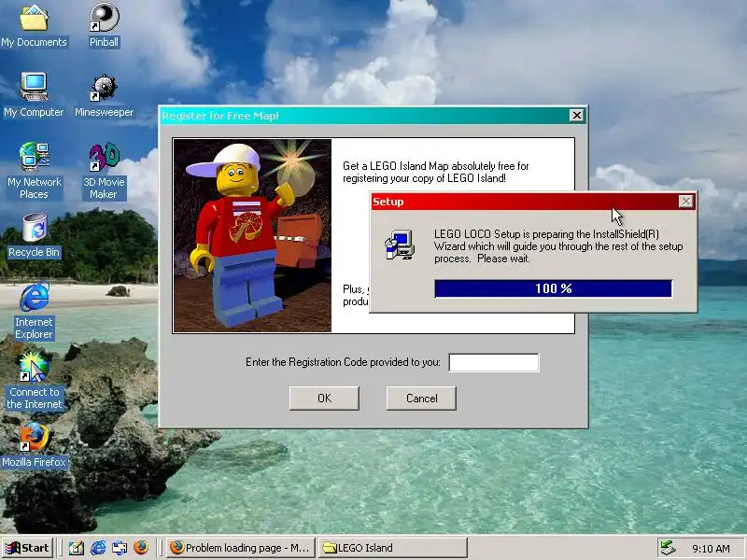Close the Register for Free Map dialog
This screenshot has width=747, height=560.
[x=576, y=115]
